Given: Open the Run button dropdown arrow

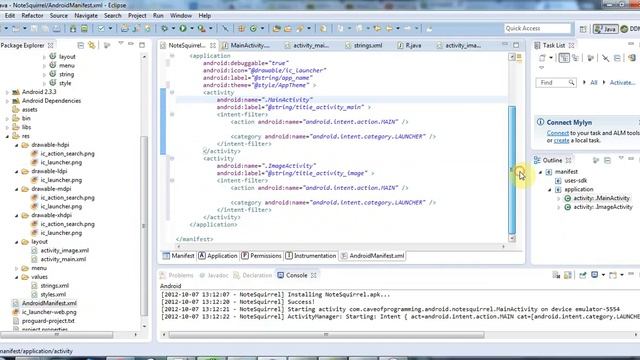Looking at the screenshot, I should [x=191, y=29].
